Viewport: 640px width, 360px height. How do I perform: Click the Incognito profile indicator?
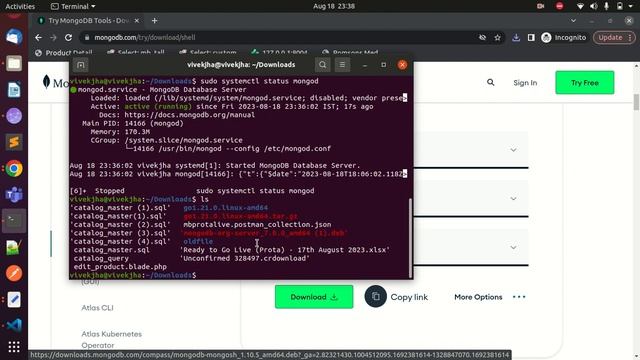[x=564, y=38]
